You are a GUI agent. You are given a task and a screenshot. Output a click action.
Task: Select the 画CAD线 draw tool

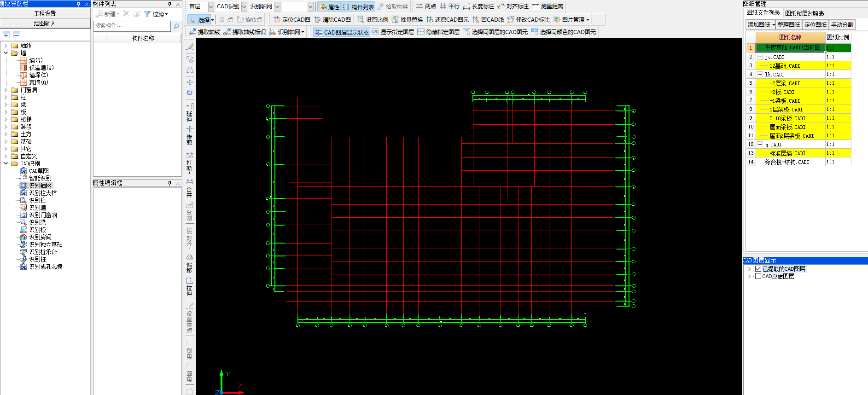pos(488,19)
